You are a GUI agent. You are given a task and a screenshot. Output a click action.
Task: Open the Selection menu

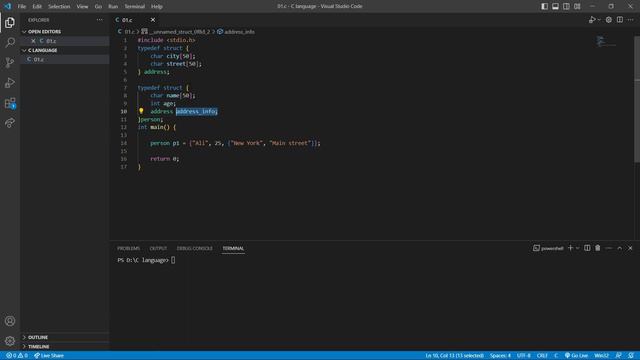coord(59,6)
